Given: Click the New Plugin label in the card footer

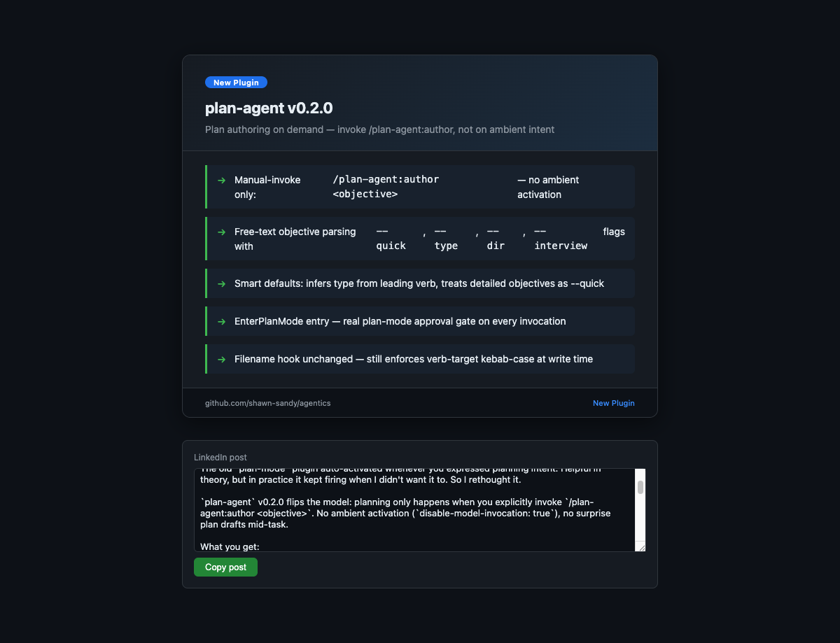Looking at the screenshot, I should coord(613,403).
